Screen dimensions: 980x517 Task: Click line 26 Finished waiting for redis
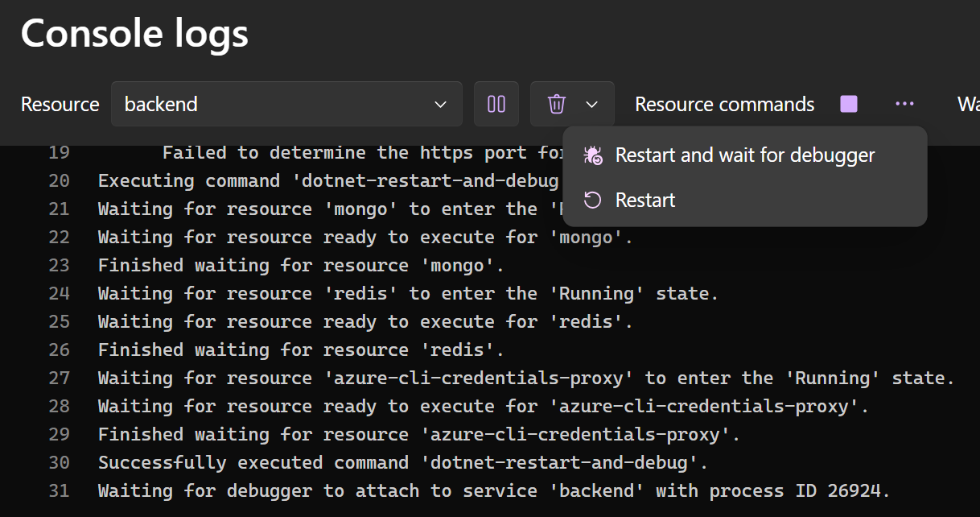click(301, 349)
